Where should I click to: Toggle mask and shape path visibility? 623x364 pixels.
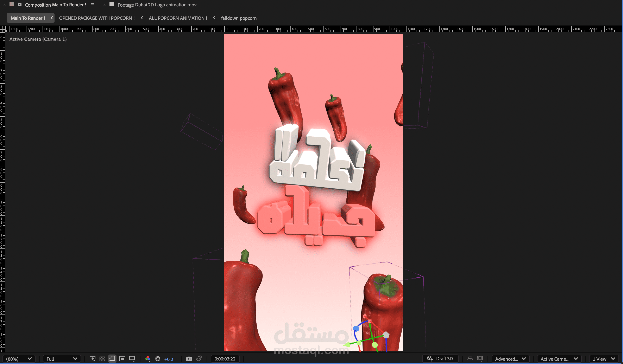point(112,359)
